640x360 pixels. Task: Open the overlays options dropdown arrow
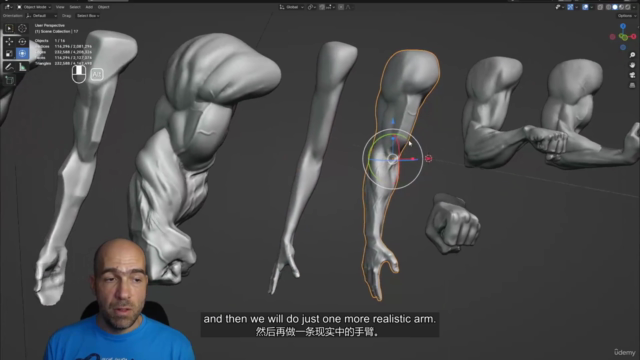click(591, 7)
